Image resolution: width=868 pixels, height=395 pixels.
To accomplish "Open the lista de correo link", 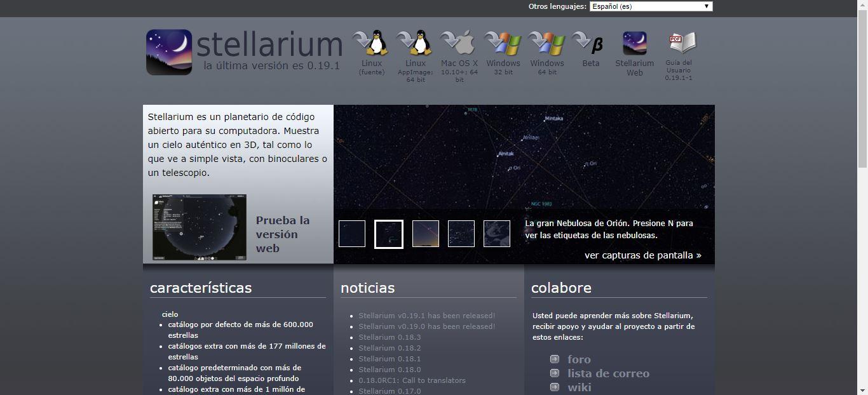I will point(608,373).
